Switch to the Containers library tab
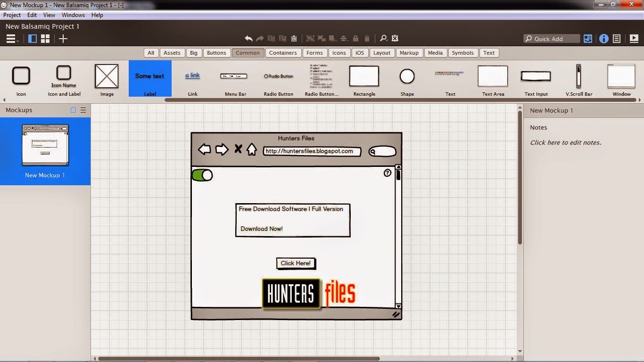Viewport: 644px width, 362px height. [x=283, y=53]
